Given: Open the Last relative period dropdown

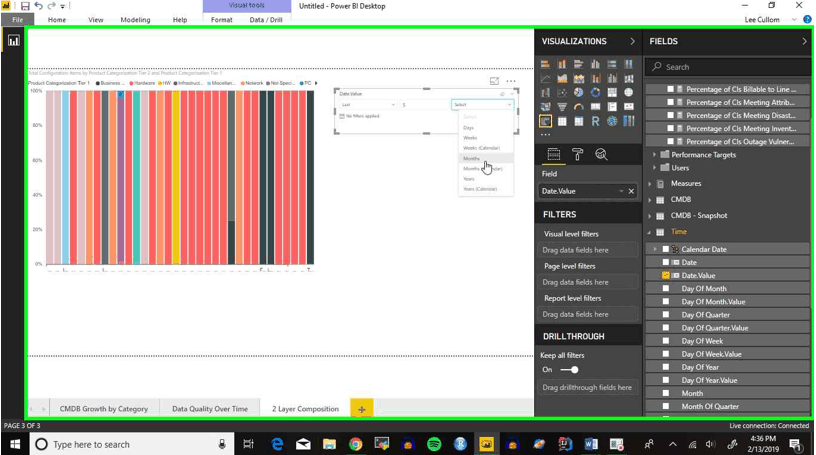Looking at the screenshot, I should tap(367, 105).
